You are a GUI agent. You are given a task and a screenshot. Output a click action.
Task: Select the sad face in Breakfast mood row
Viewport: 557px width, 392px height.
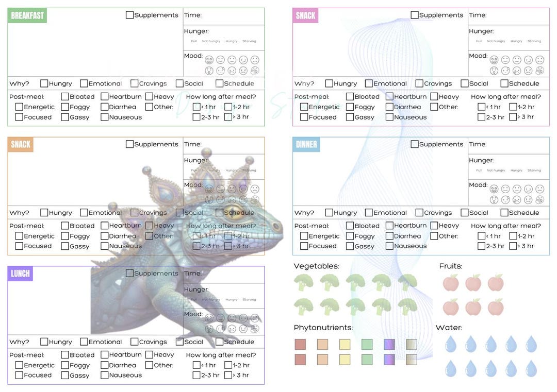pos(255,60)
